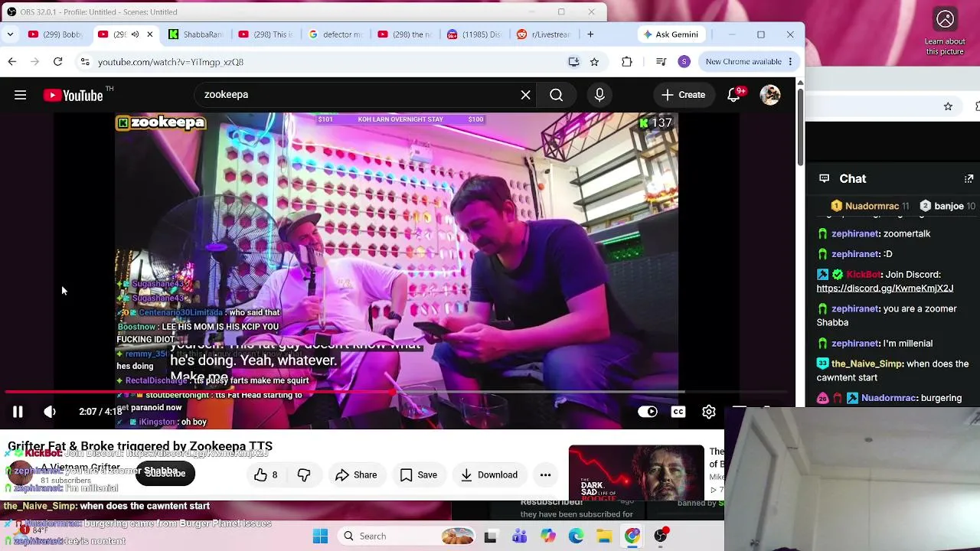The width and height of the screenshot is (980, 551).
Task: Go to YouTube home via the logo
Action: [73, 95]
